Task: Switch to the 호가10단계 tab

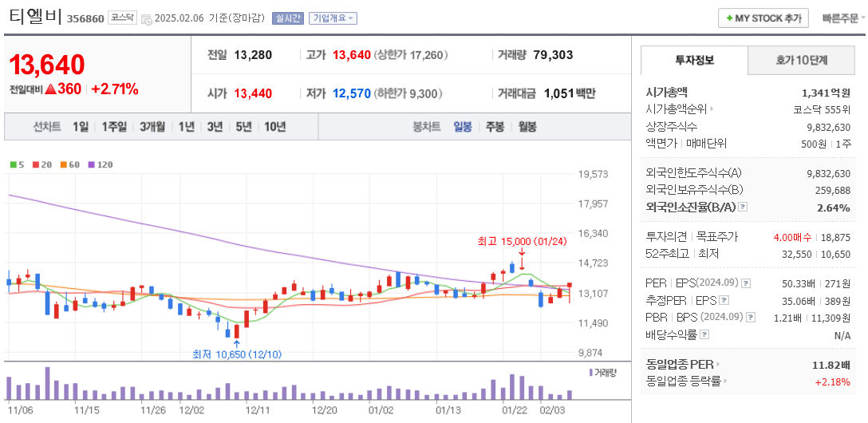Action: click(x=802, y=61)
